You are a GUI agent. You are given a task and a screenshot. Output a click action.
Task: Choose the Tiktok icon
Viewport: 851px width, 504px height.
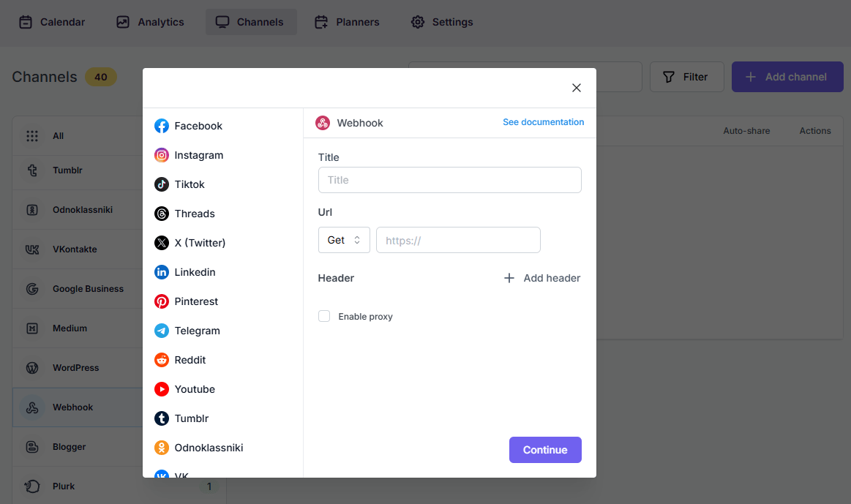point(161,184)
